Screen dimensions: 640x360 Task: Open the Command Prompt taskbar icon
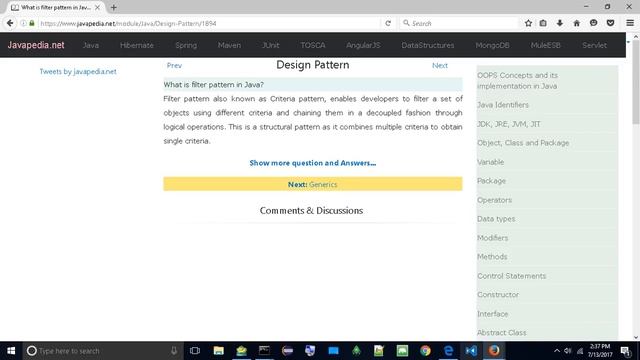pos(264,351)
